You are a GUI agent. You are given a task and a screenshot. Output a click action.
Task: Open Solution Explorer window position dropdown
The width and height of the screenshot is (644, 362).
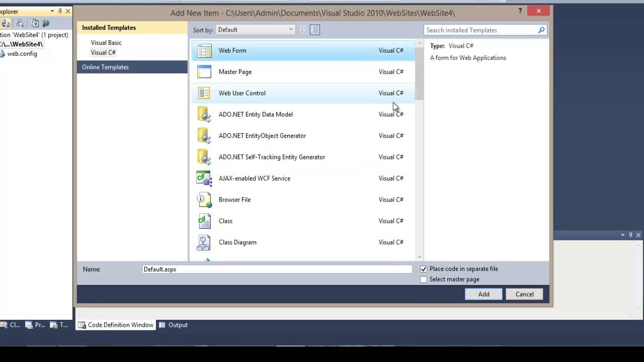click(52, 11)
